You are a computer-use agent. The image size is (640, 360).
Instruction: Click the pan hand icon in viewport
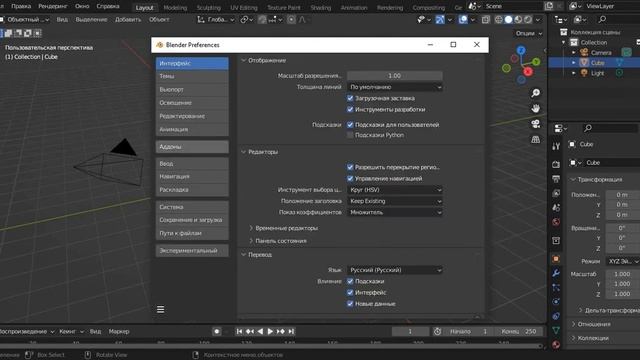tap(536, 109)
